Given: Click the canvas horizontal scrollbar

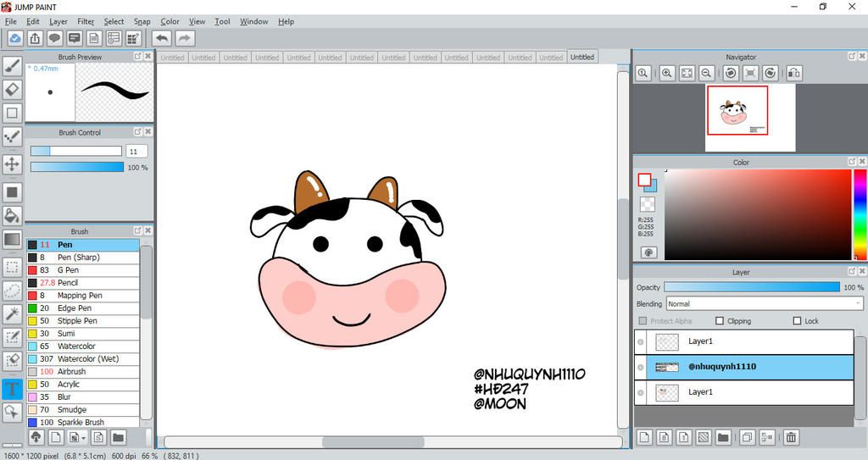Looking at the screenshot, I should (x=373, y=442).
